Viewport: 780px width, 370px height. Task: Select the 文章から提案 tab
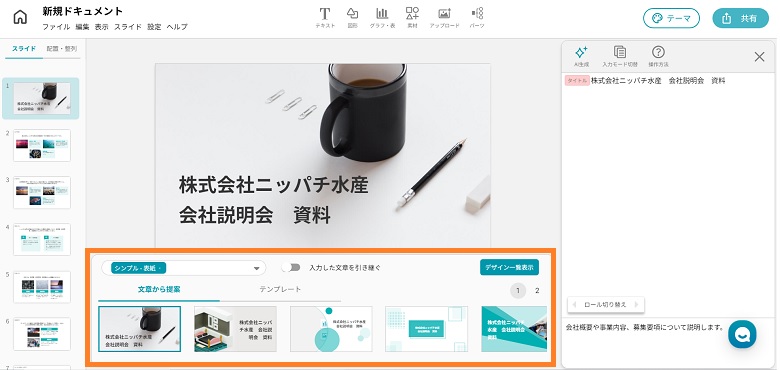(159, 289)
